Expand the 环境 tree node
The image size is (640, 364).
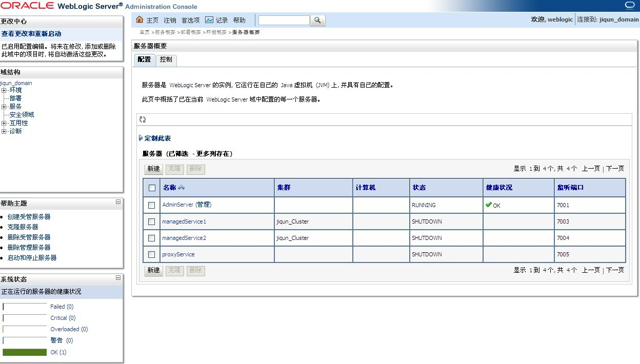[4, 90]
